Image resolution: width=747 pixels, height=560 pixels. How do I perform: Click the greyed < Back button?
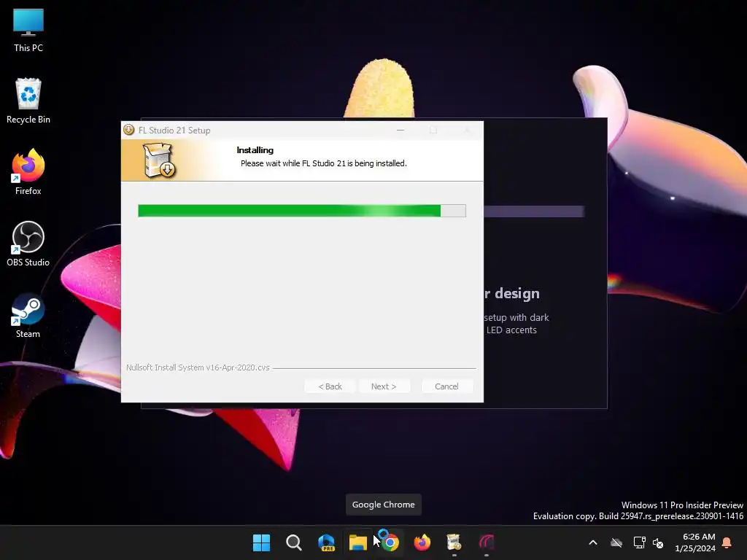tap(330, 386)
